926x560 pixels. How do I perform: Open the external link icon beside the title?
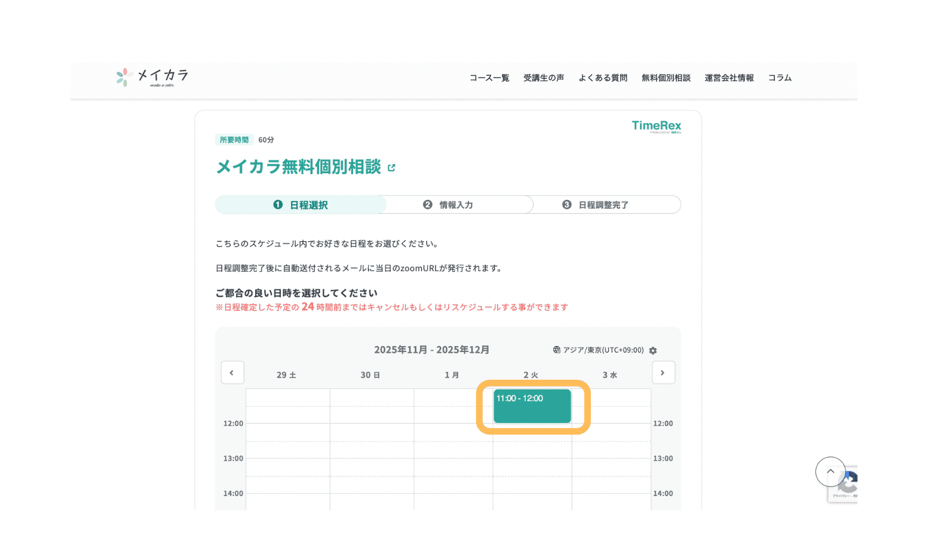pyautogui.click(x=391, y=168)
